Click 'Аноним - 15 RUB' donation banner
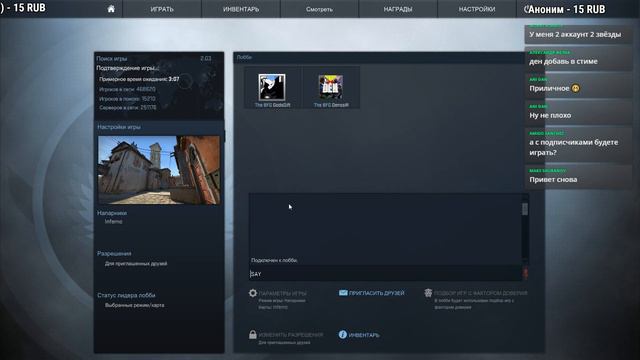Image resolution: width=640 pixels, height=360 pixels. [567, 9]
